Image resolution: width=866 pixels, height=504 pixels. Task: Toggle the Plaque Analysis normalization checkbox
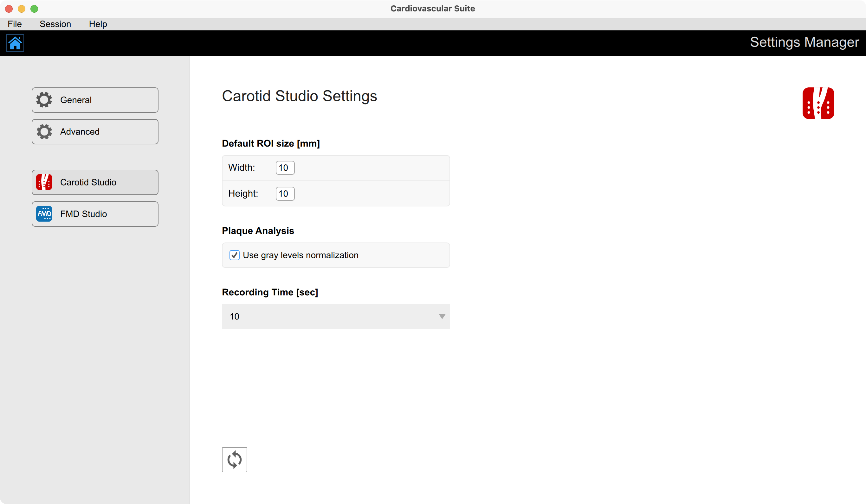234,255
